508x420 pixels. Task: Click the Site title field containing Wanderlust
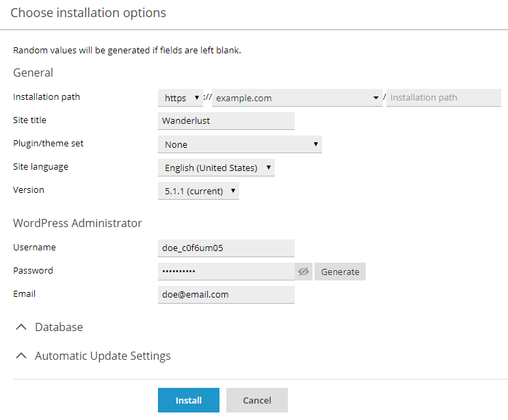point(226,121)
